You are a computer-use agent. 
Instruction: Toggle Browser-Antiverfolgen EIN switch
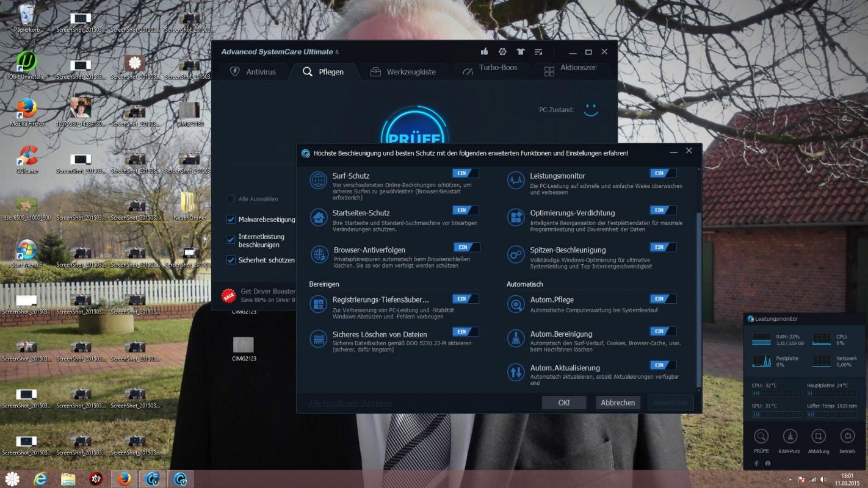(x=466, y=247)
